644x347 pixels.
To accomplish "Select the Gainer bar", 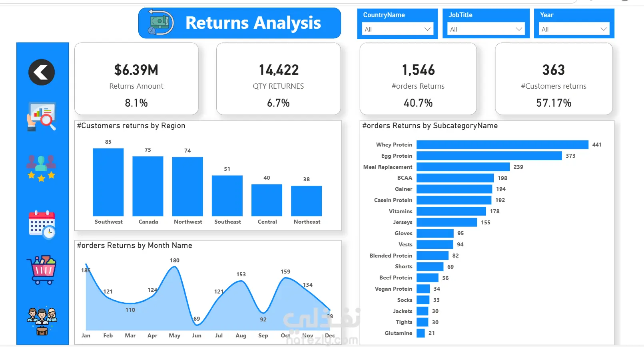I will pos(454,189).
